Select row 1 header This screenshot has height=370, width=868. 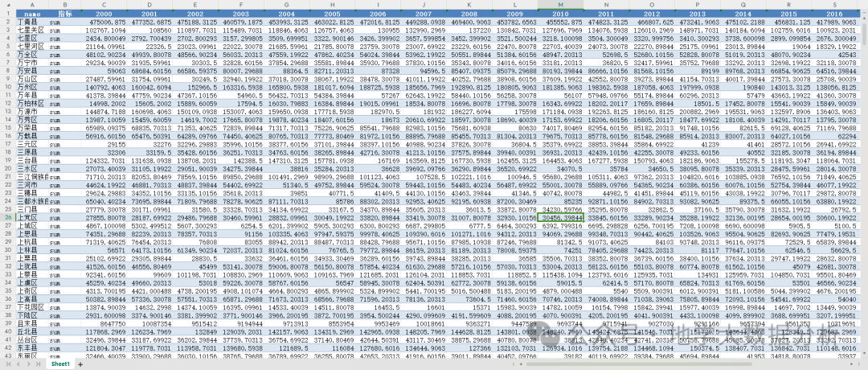coord(8,14)
